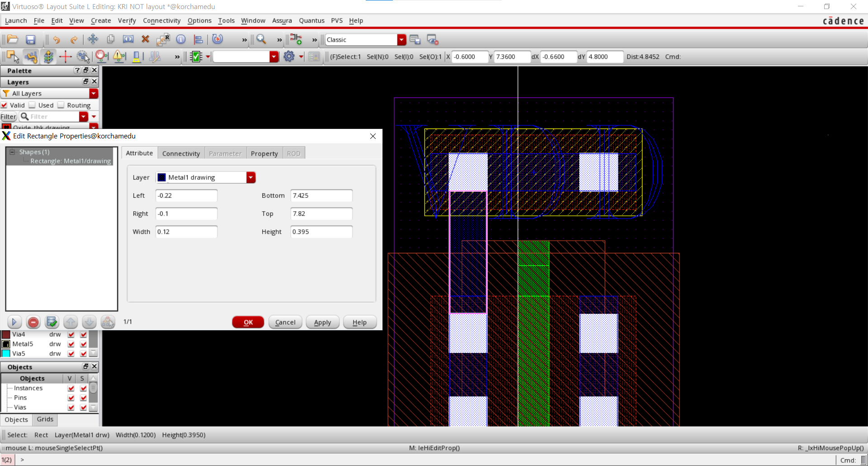Click the Apply button
The image size is (868, 466).
323,322
